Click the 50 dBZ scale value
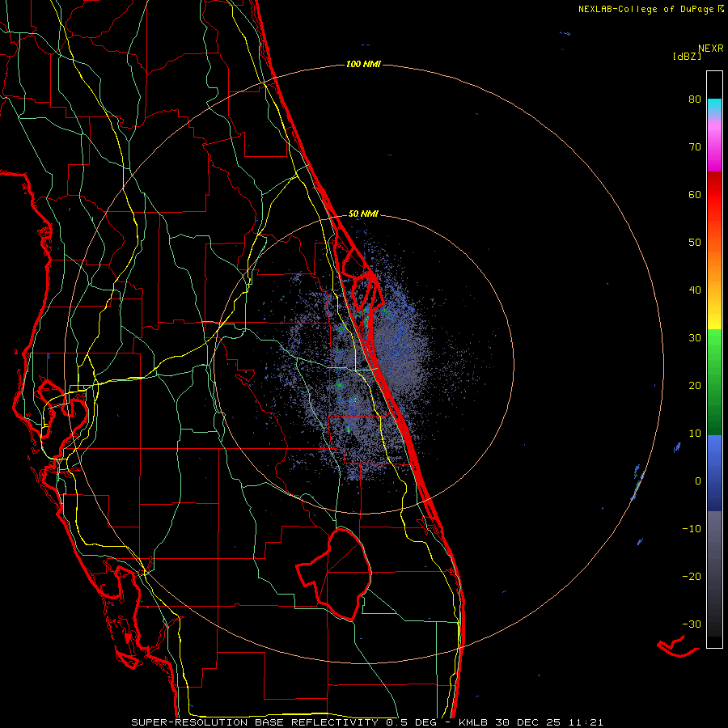728x728 pixels. [x=695, y=242]
